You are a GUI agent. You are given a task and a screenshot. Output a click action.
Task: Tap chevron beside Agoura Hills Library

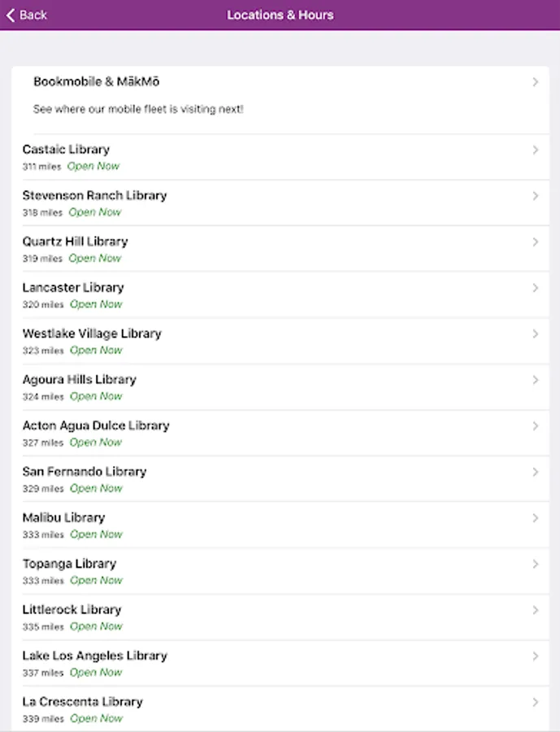tap(535, 380)
